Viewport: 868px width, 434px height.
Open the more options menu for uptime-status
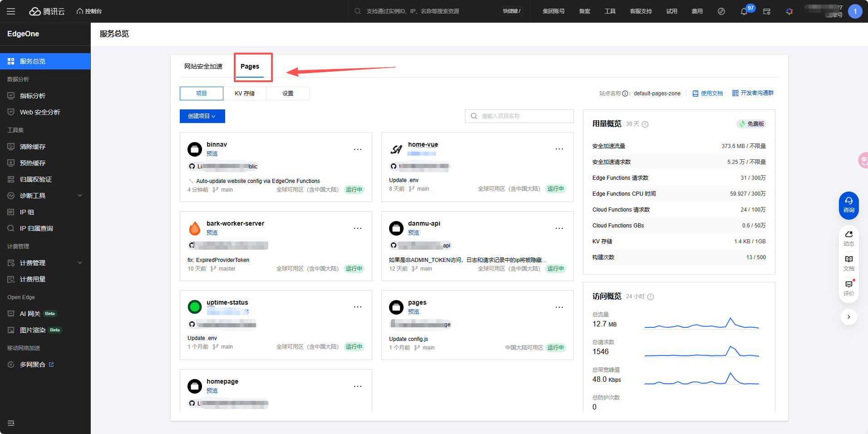coord(358,307)
